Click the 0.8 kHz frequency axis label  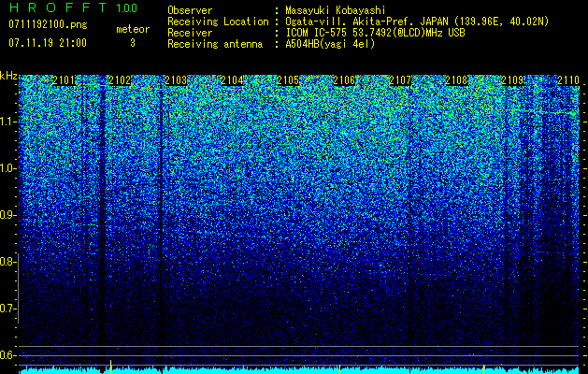(x=7, y=262)
